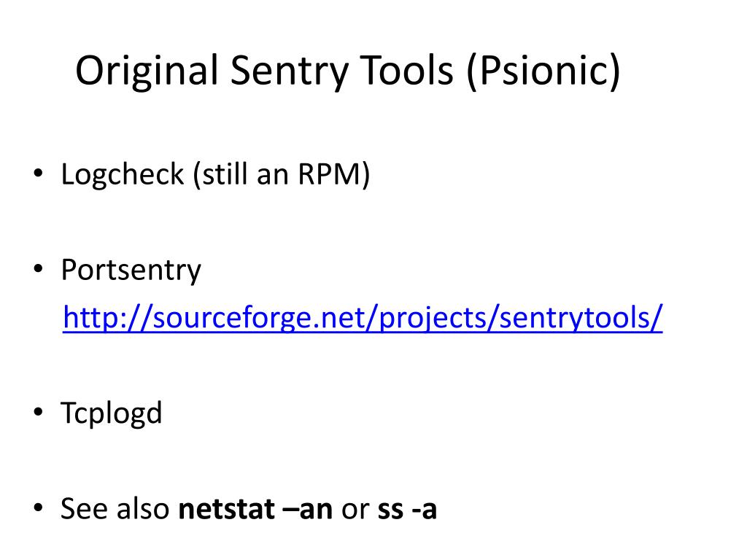The height and width of the screenshot is (560, 747).
Task: Click the 'See also' text
Action: tap(115, 508)
